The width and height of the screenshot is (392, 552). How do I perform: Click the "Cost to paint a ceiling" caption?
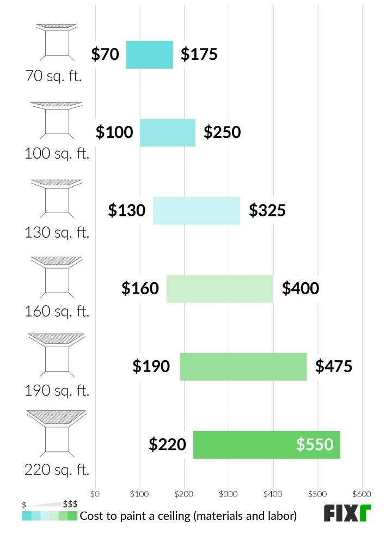point(188,516)
